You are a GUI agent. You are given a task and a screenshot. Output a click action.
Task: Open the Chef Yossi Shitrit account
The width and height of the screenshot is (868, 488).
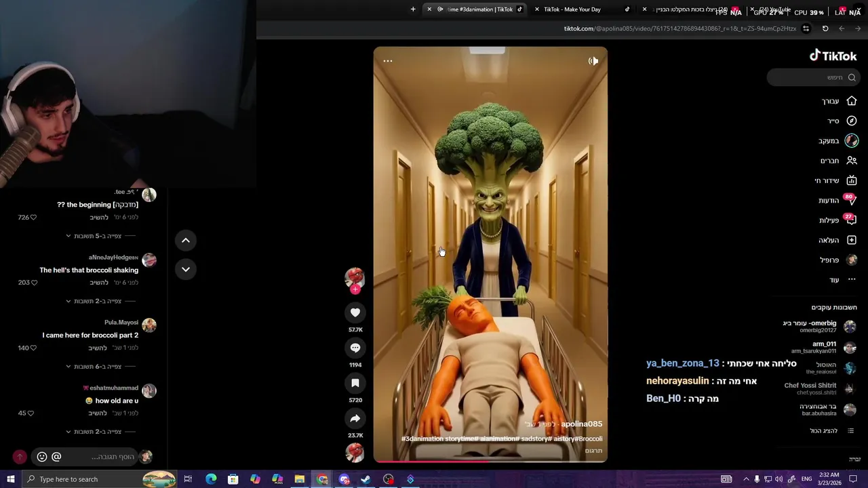[x=820, y=388]
